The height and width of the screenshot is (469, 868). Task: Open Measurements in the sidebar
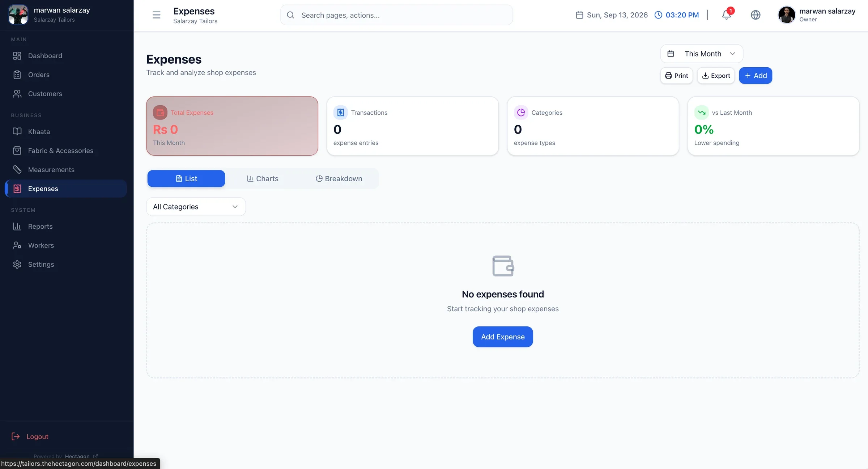pos(66,170)
